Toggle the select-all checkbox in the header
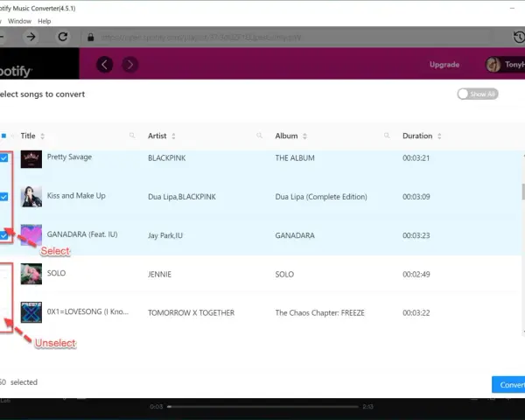 click(x=3, y=136)
